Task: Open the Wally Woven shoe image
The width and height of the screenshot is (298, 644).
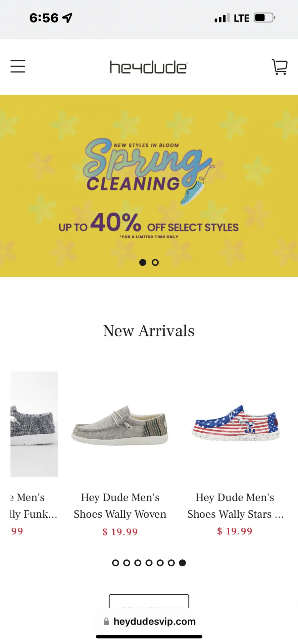Action: [120, 425]
